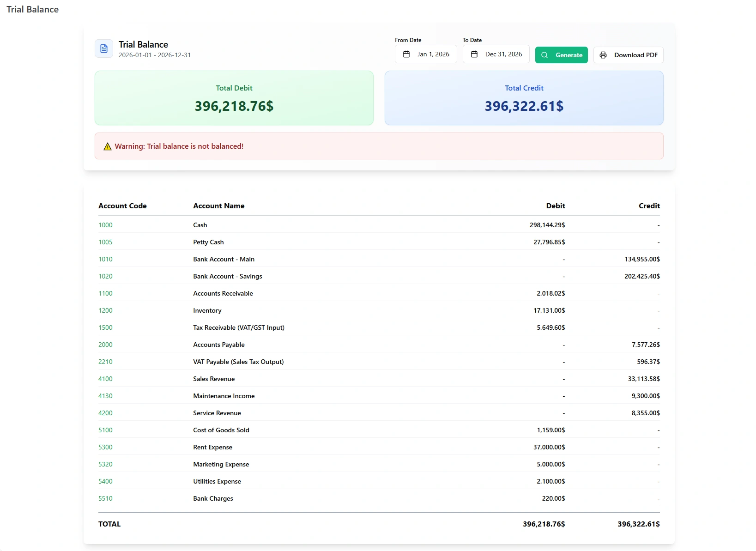Click the magnifier icon on Generate button
Viewport: 756px width, 551px height.
point(544,55)
